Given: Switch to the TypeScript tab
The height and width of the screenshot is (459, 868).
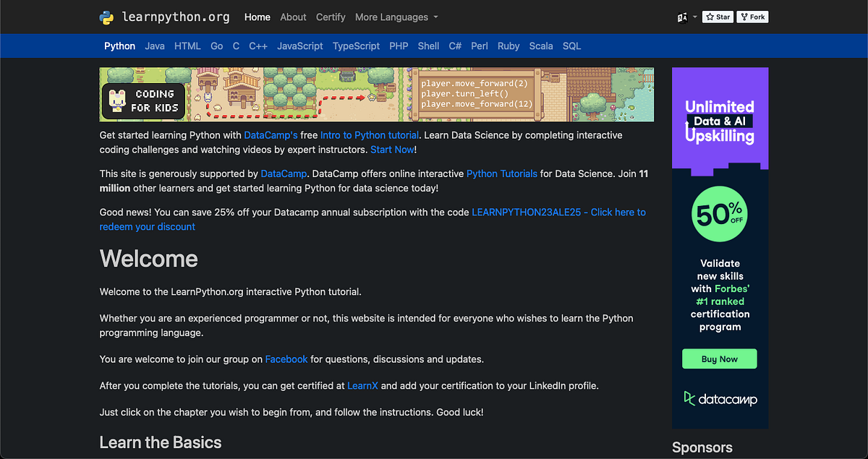Looking at the screenshot, I should tap(356, 46).
